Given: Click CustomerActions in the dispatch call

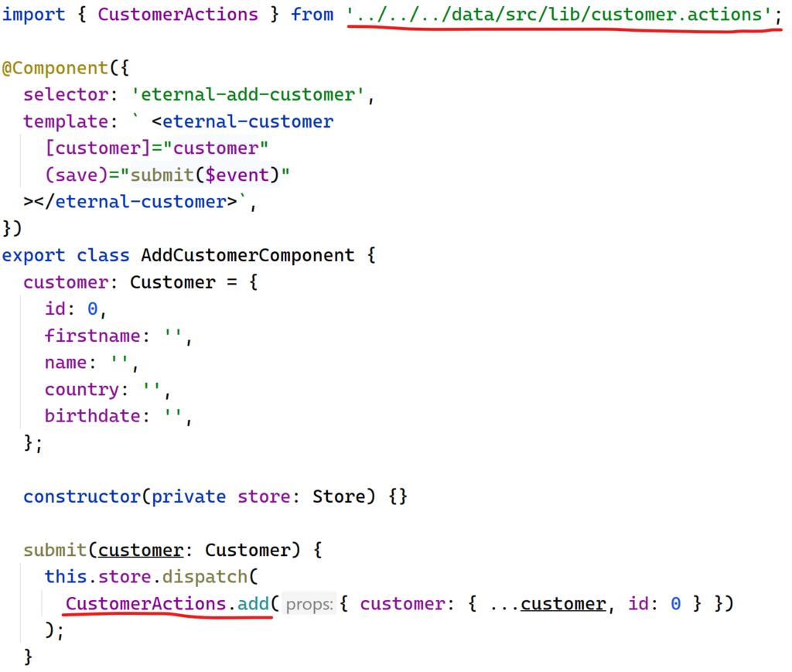Looking at the screenshot, I should (x=146, y=603).
